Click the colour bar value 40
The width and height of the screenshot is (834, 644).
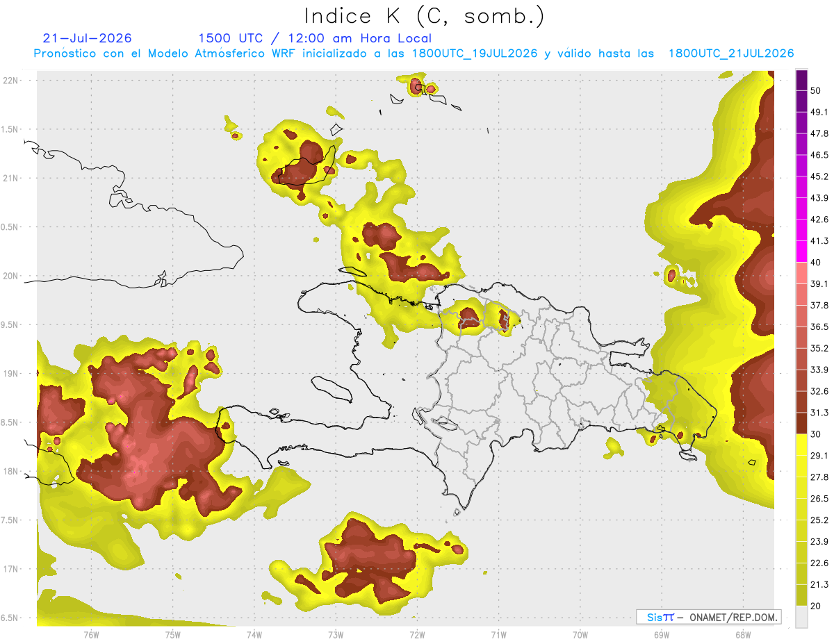tap(816, 263)
